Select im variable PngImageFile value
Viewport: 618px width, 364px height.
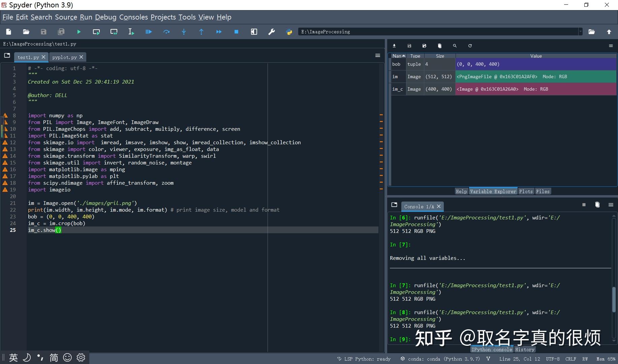click(536, 77)
